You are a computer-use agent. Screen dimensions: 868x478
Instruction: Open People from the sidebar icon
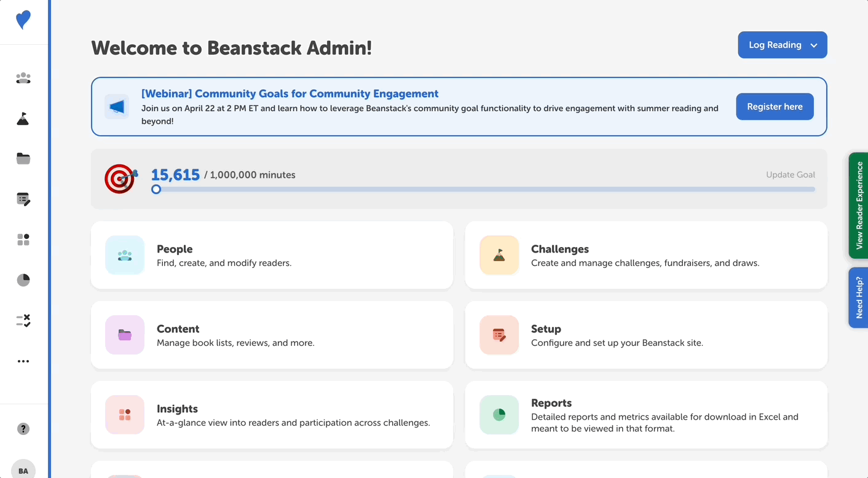point(23,78)
